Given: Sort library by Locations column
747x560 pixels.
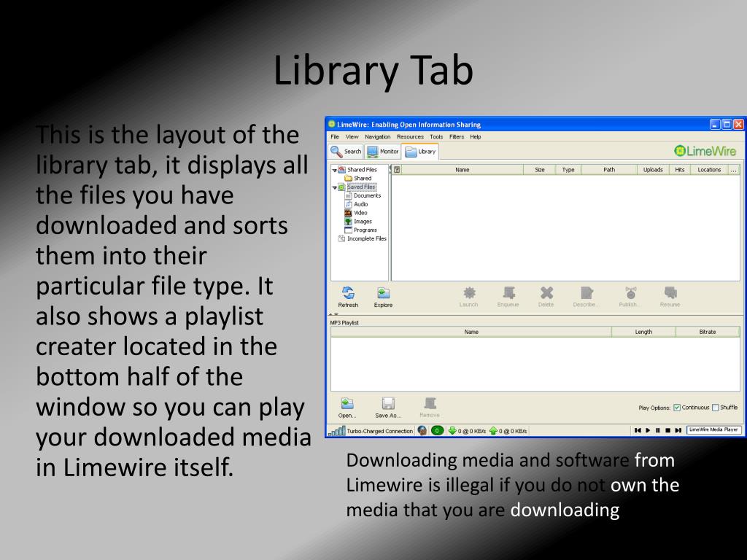Looking at the screenshot, I should coord(709,169).
